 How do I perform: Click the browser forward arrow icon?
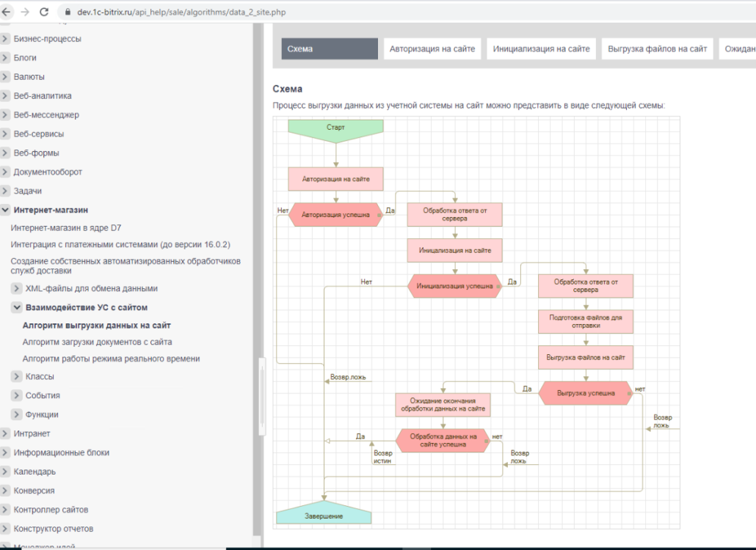[25, 12]
